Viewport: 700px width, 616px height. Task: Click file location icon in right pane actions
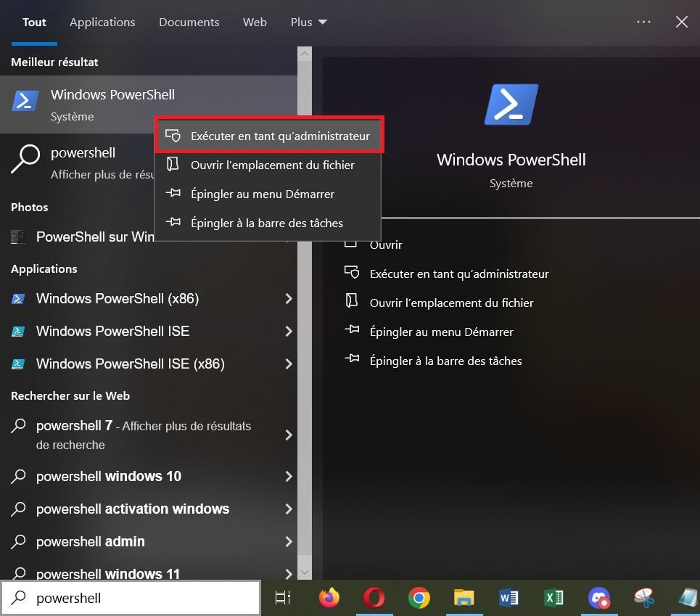(x=352, y=301)
